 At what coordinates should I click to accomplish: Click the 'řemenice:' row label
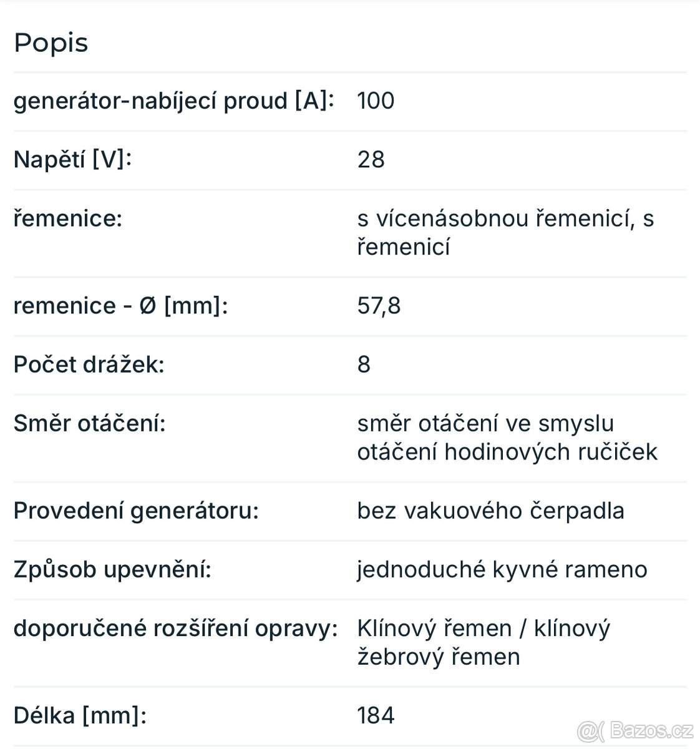pos(68,218)
